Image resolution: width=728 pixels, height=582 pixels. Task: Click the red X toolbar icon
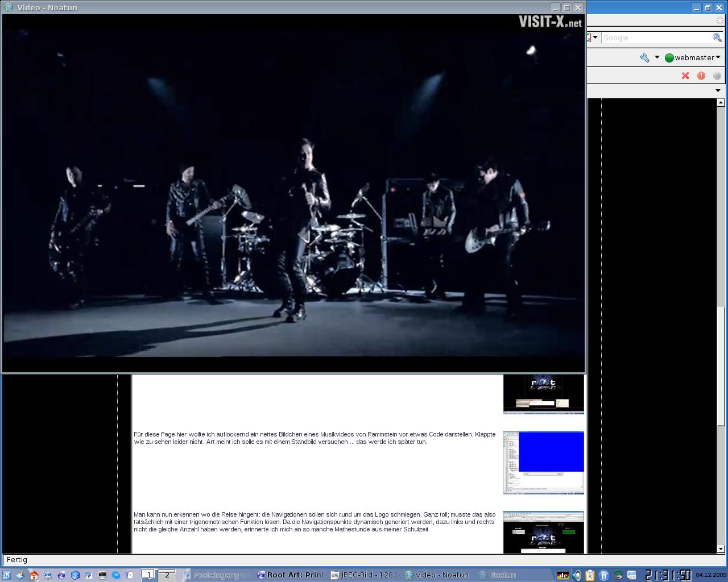pyautogui.click(x=685, y=76)
